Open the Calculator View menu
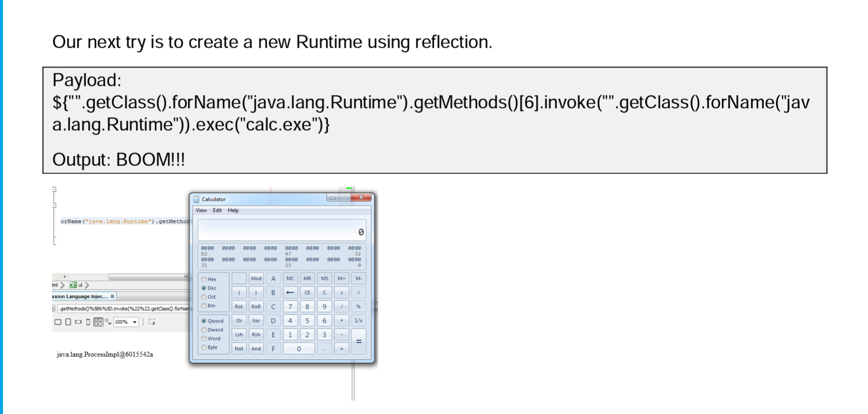868x414 pixels. click(201, 210)
